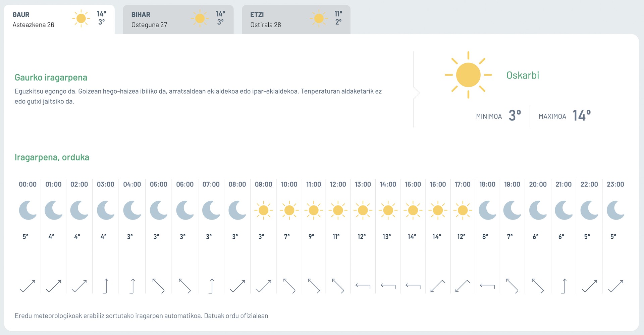Click the sun icon under 12:00

click(338, 210)
